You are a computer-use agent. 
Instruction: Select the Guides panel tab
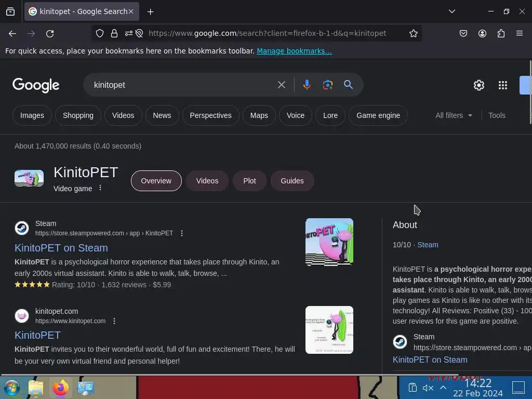292,181
